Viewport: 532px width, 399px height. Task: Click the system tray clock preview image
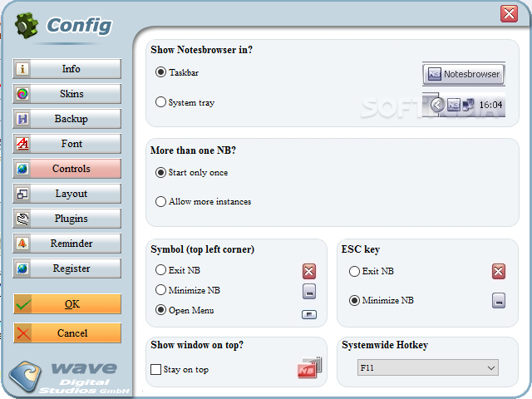click(x=464, y=105)
